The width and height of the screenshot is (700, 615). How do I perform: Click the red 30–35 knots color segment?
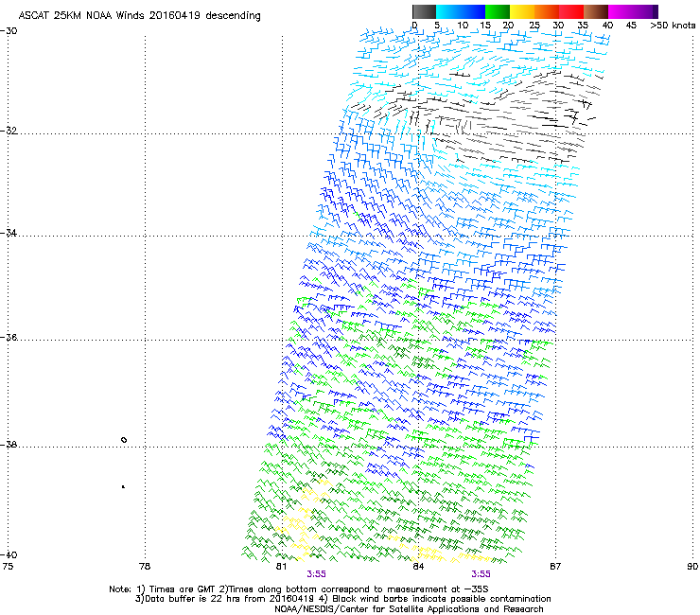[571, 11]
